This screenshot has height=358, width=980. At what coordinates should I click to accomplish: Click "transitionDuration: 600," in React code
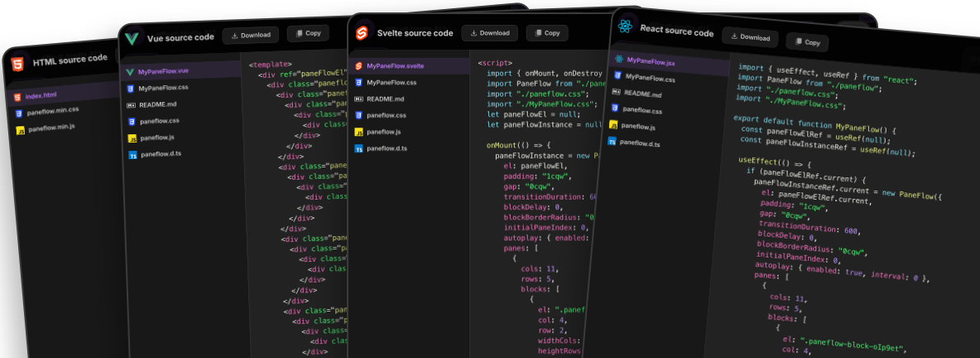(809, 227)
